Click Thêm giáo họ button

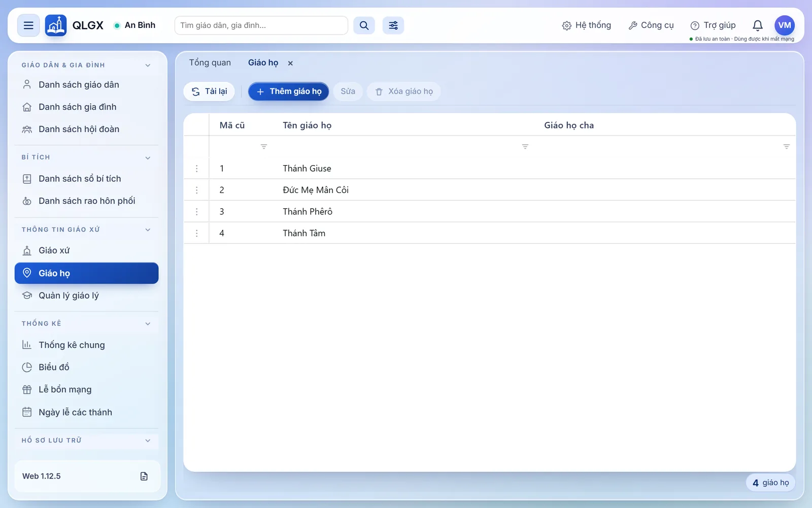(x=289, y=91)
